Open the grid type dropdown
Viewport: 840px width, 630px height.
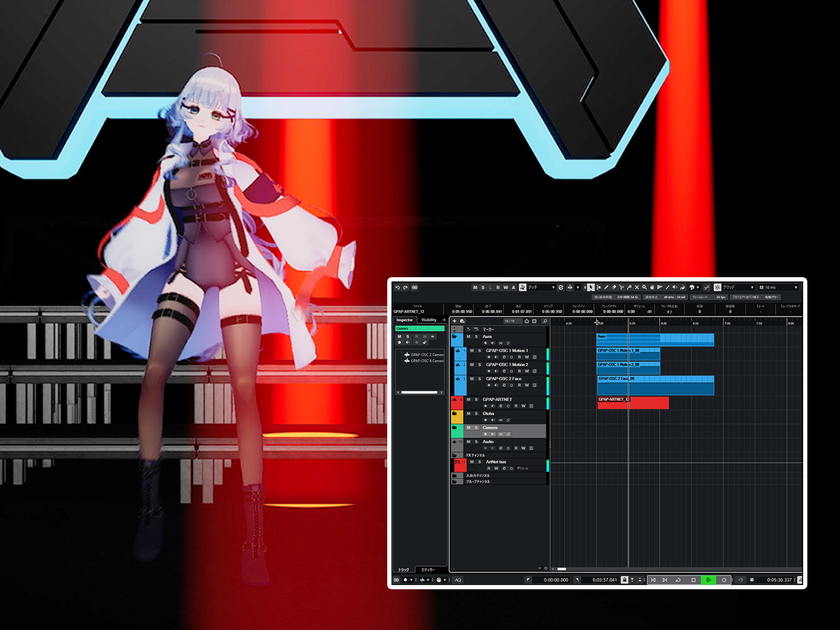click(x=739, y=287)
